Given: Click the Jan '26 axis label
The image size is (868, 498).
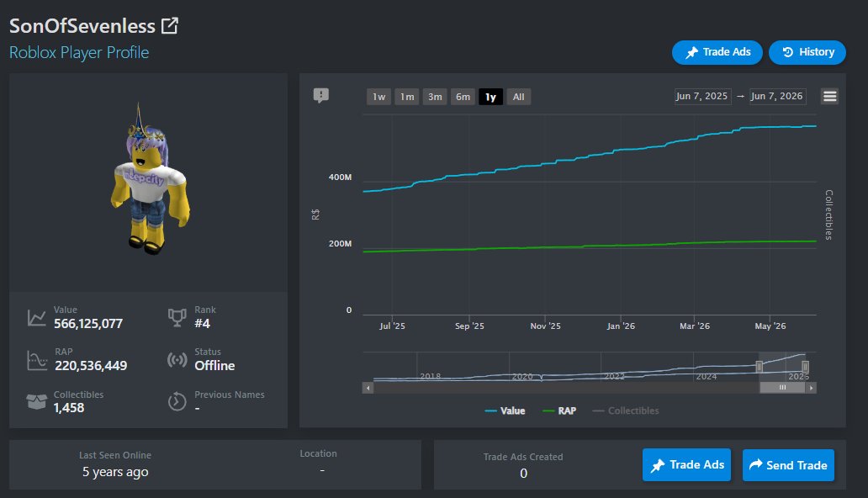Looking at the screenshot, I should pyautogui.click(x=621, y=326).
